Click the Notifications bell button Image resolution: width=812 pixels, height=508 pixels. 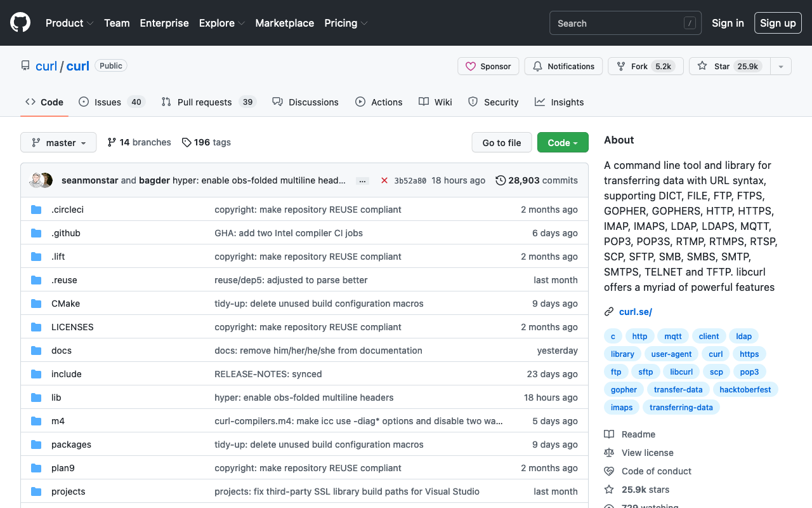(x=563, y=66)
